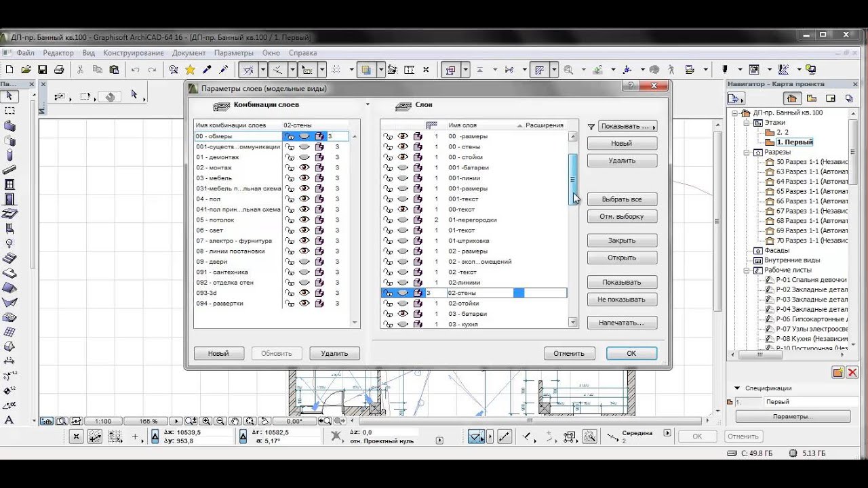868x488 pixels.
Task: Toggle the lock icon of layer 01-перегородки
Action: pyautogui.click(x=388, y=220)
